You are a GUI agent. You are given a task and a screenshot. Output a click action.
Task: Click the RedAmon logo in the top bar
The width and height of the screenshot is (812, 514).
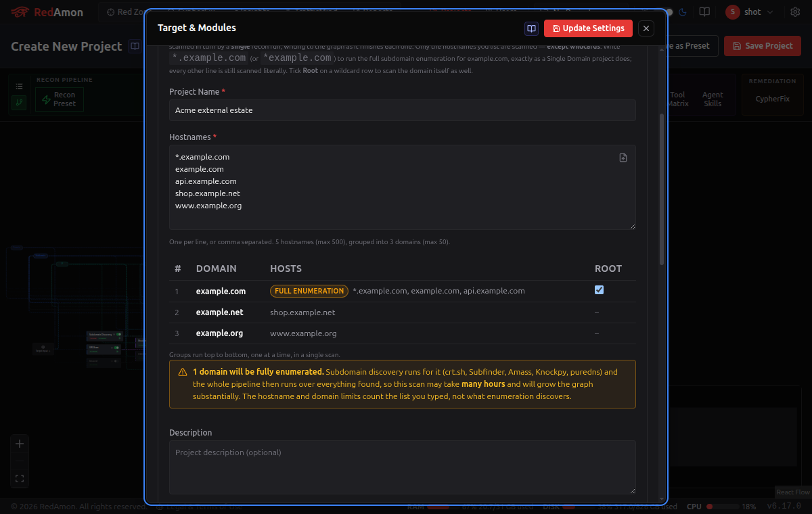click(47, 11)
